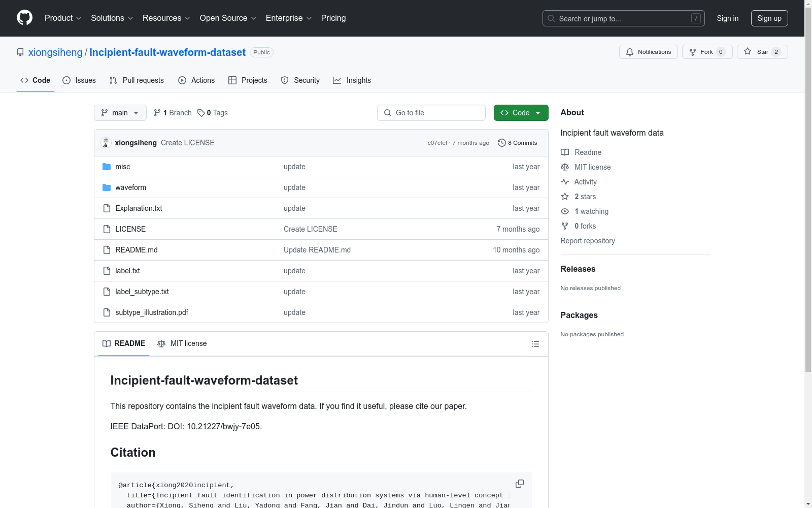812x508 pixels.
Task: Click the eye icon beside 1 watching
Action: coord(565,211)
